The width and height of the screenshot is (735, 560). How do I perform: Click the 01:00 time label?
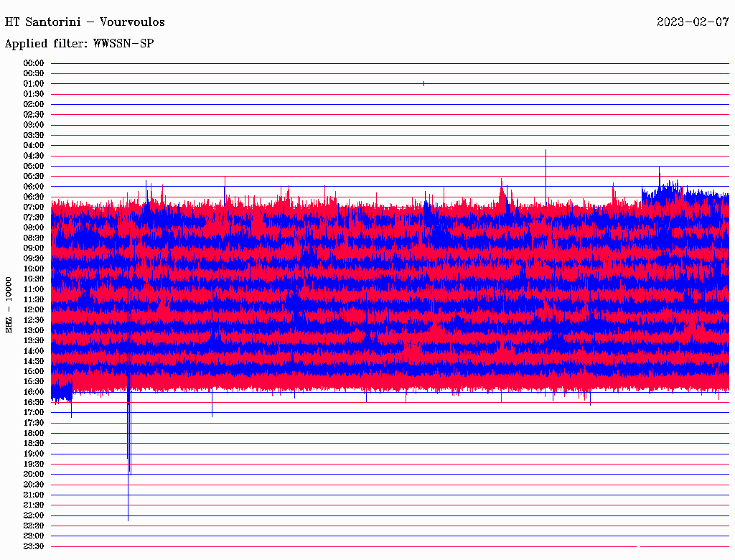coord(34,84)
